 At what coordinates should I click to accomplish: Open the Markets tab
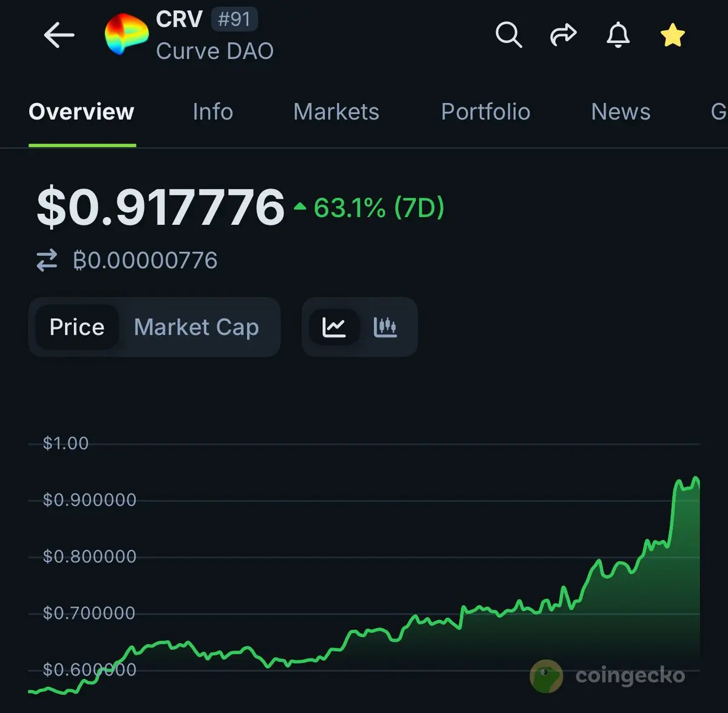point(336,112)
